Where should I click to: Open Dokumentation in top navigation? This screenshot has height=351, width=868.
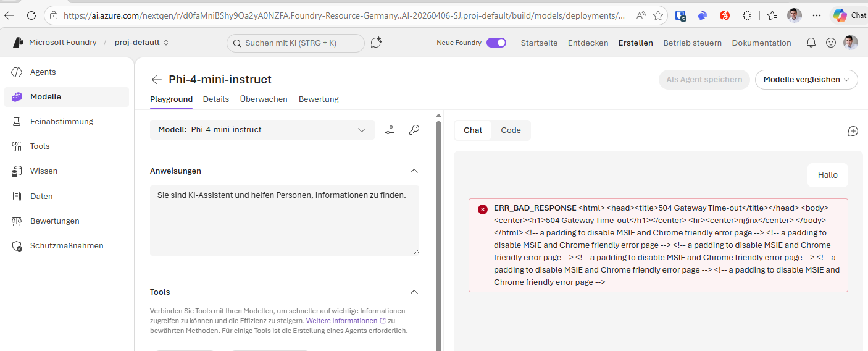click(x=761, y=43)
